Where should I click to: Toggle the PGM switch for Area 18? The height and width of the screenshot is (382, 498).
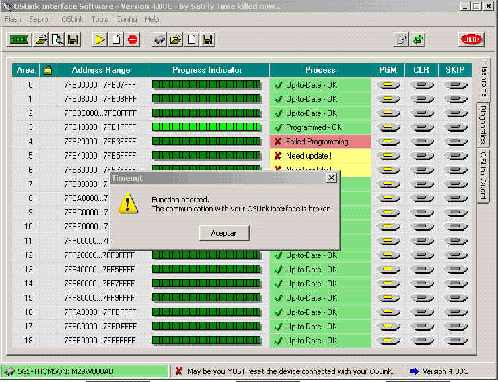pyautogui.click(x=388, y=341)
